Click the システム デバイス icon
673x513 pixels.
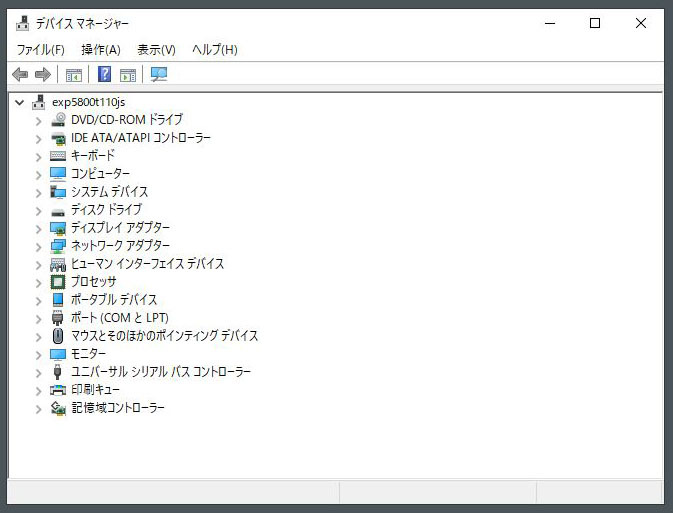pos(58,192)
